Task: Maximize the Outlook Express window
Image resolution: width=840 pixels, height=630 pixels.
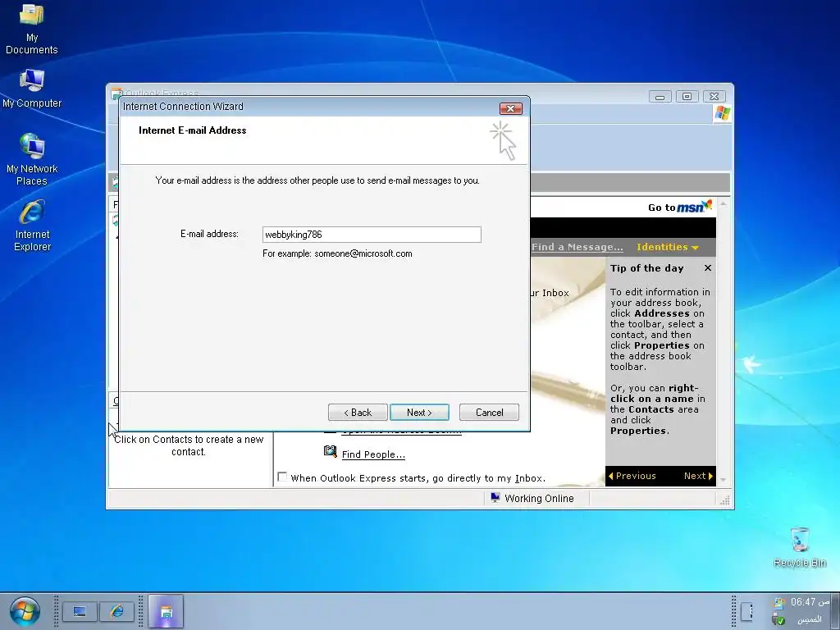Action: click(687, 97)
